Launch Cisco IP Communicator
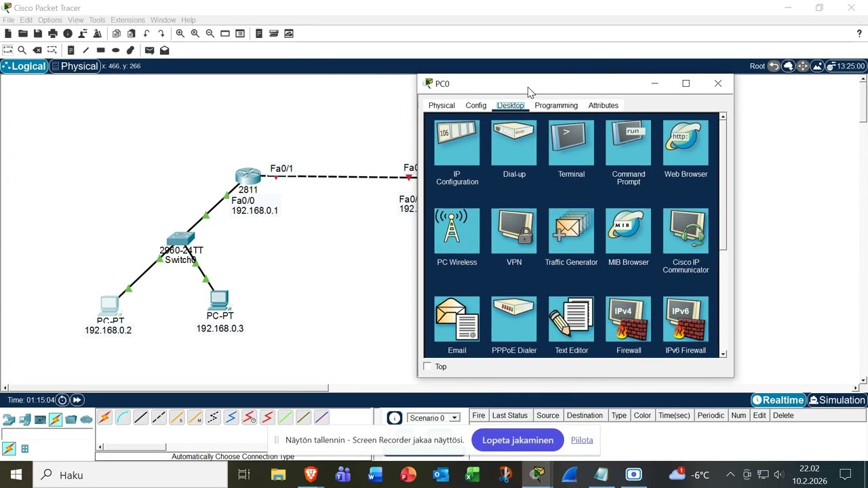This screenshot has width=868, height=488. 686,241
